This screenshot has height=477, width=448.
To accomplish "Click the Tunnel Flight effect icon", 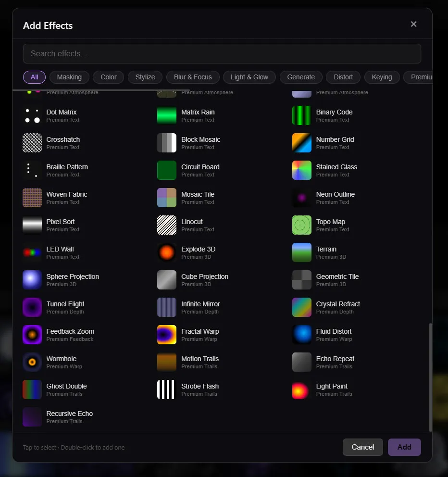I will 32,307.
